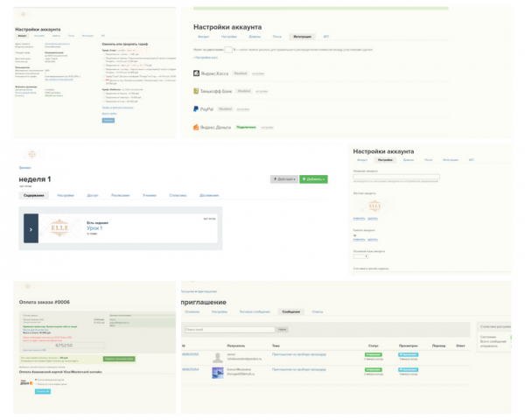This screenshot has height=420, width=525.
Task: Open the Основное tab of the приглашение mailing
Action: (192, 311)
